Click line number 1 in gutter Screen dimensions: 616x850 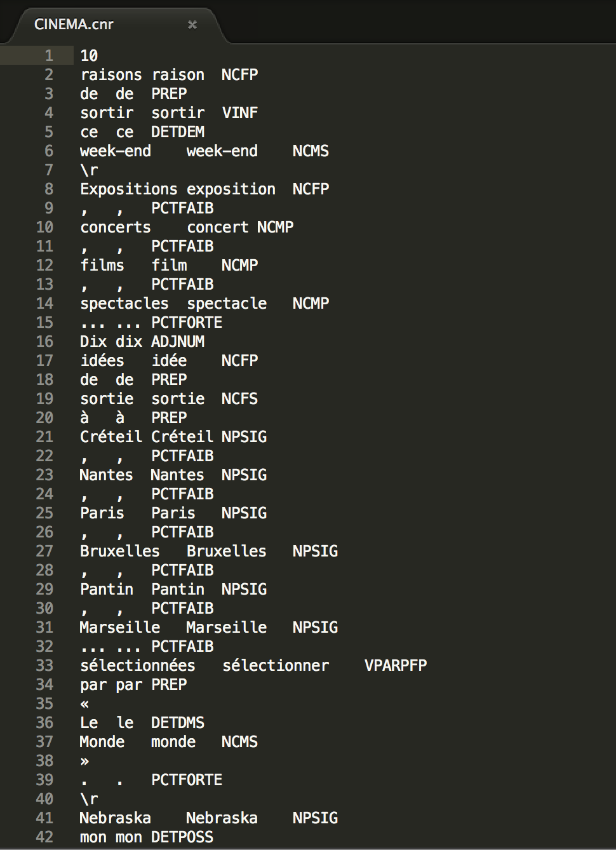click(x=49, y=56)
